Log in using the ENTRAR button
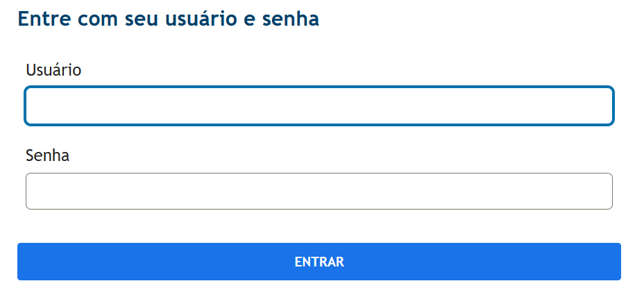644x297 pixels. pyautogui.click(x=319, y=262)
